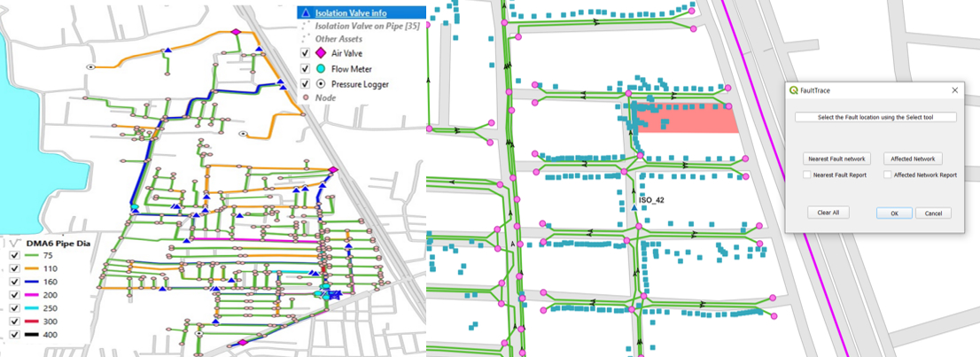Click the DMA6 Pipe Dia layer icon
980x357 pixels.
pyautogui.click(x=13, y=242)
